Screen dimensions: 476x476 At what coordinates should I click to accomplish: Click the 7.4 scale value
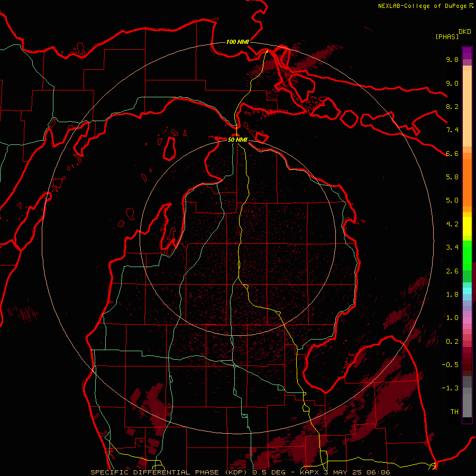click(x=452, y=130)
